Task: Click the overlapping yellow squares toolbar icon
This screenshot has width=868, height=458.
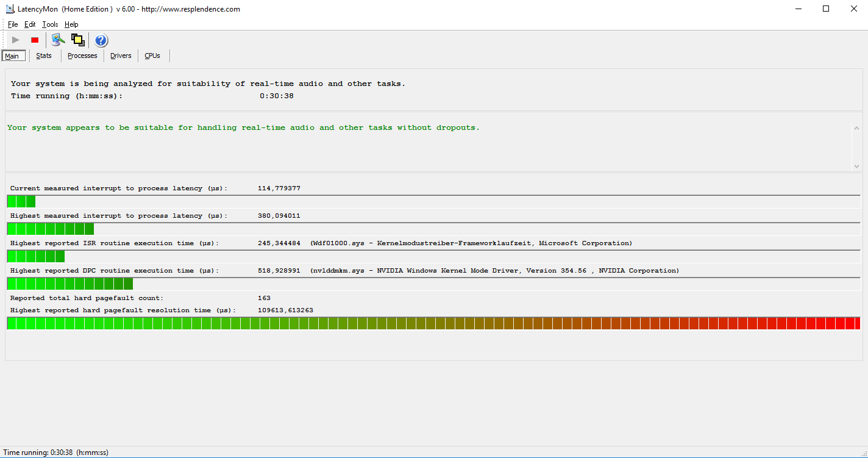Action: (x=77, y=40)
